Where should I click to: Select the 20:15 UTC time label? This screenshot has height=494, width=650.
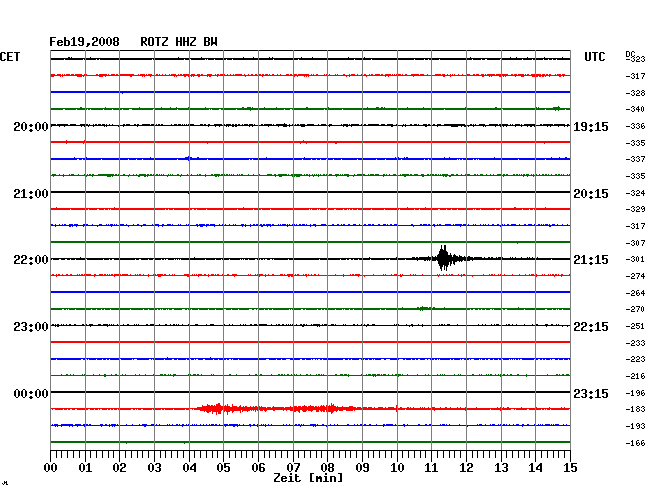591,194
